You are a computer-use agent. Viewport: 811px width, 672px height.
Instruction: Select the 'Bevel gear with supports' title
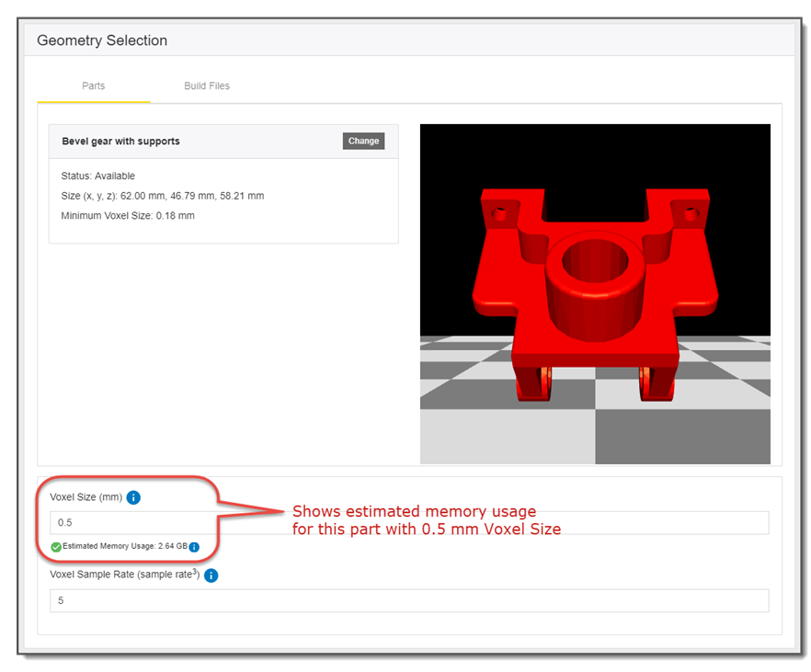[x=121, y=142]
